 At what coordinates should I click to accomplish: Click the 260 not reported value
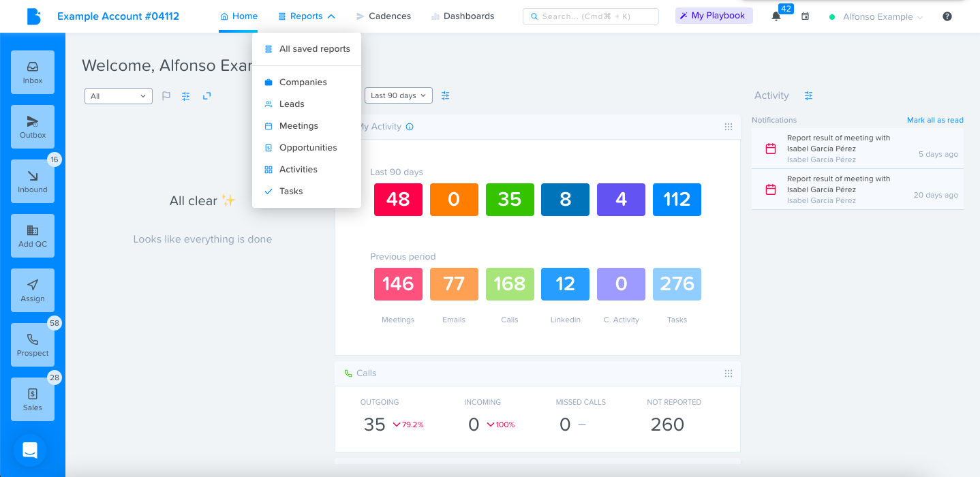[x=667, y=425]
